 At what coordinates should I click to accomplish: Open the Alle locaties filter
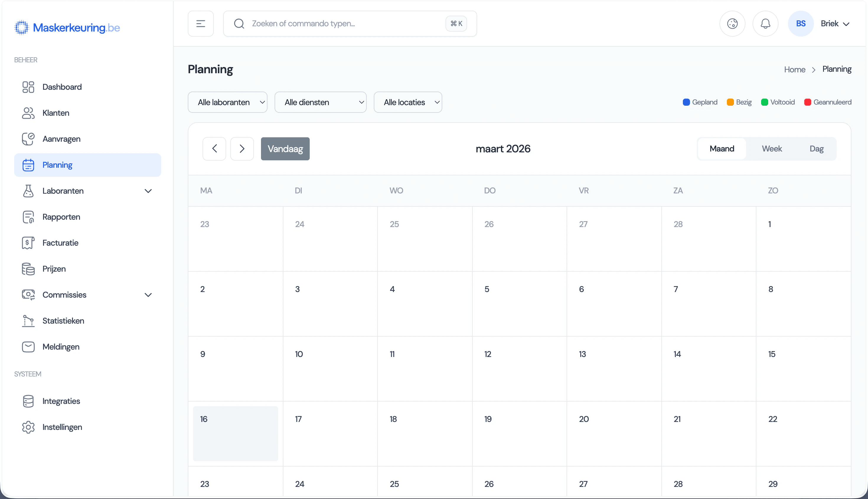(408, 102)
